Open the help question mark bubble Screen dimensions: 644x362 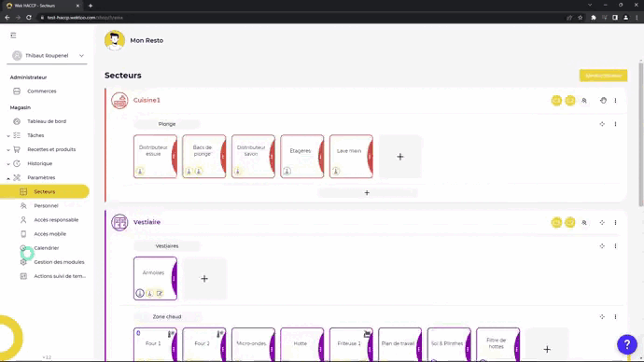(x=627, y=344)
